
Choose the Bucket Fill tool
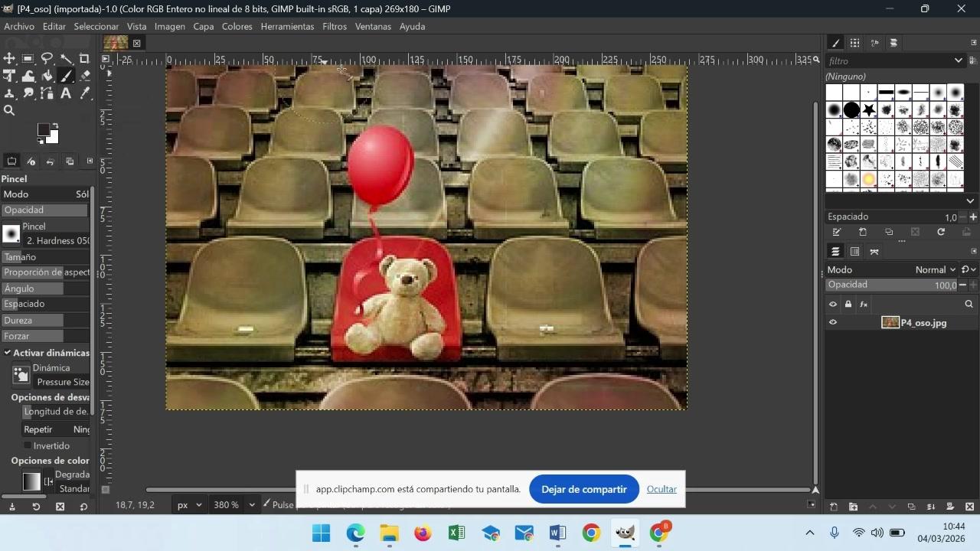(x=47, y=76)
